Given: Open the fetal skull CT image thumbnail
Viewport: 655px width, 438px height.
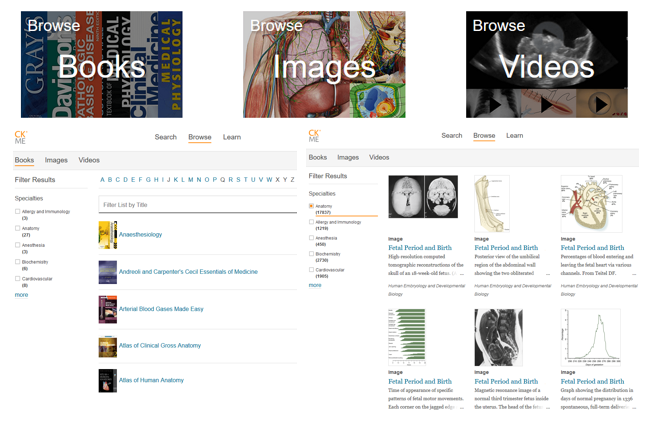Looking at the screenshot, I should (422, 198).
